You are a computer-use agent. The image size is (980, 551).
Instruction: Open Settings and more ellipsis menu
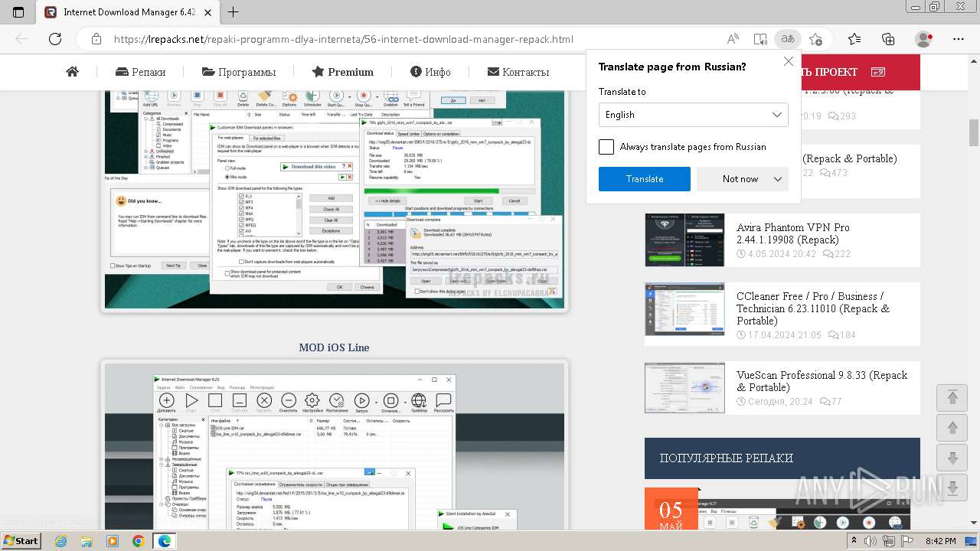[959, 39]
